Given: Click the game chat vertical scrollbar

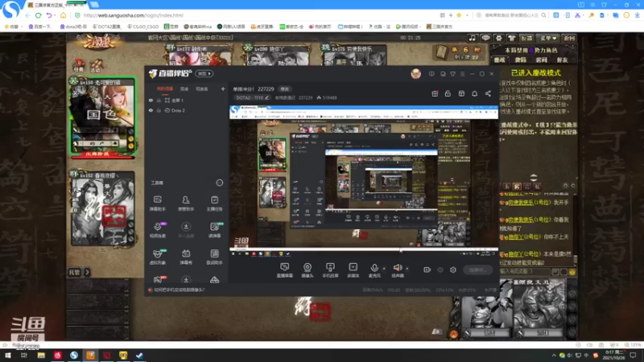Looking at the screenshot, I should (576, 259).
